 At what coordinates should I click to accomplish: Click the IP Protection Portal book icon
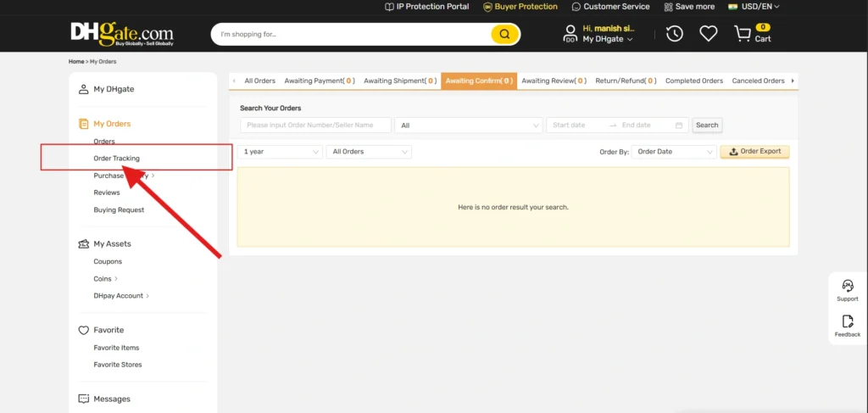[x=389, y=7]
